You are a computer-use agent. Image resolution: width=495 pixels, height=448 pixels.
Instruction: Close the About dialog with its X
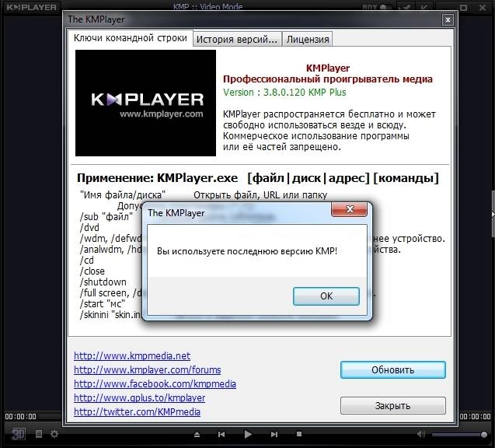coord(448,20)
